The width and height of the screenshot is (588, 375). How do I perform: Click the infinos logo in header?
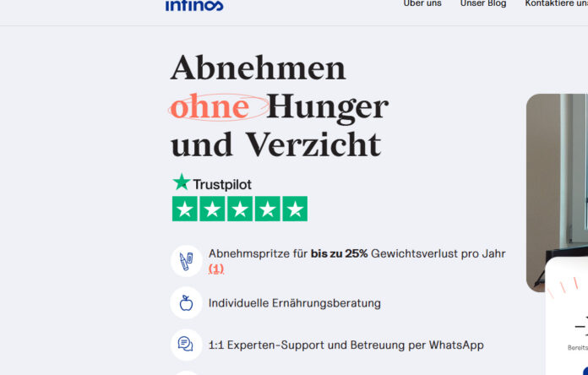[x=194, y=5]
